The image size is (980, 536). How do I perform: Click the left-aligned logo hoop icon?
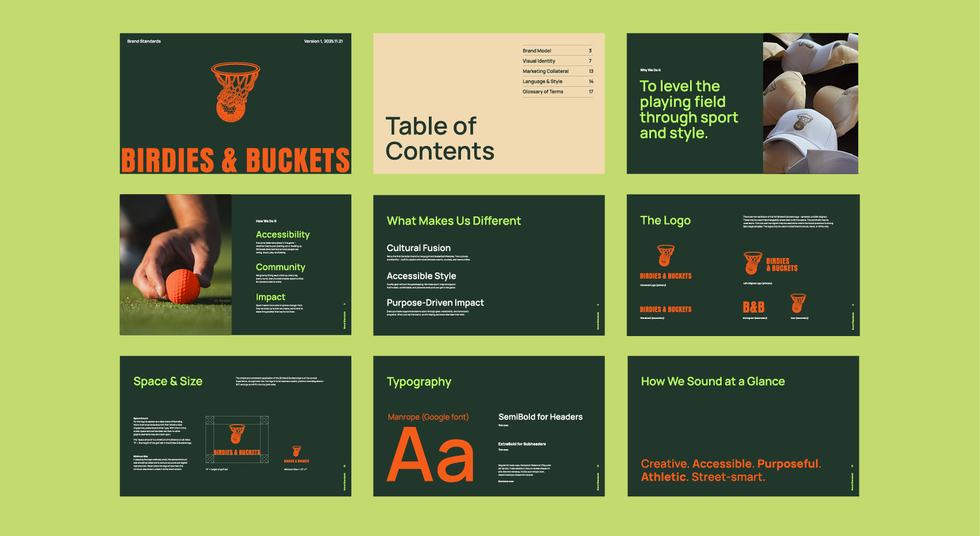[753, 263]
